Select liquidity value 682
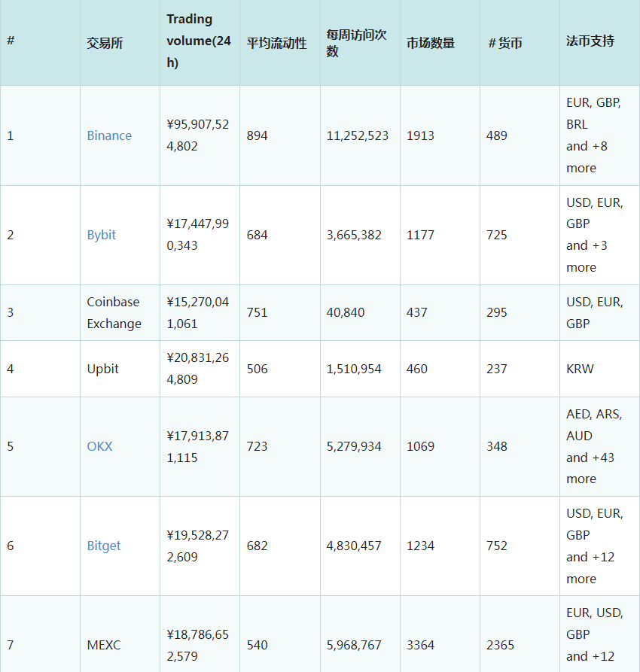This screenshot has height=672, width=640. (257, 546)
